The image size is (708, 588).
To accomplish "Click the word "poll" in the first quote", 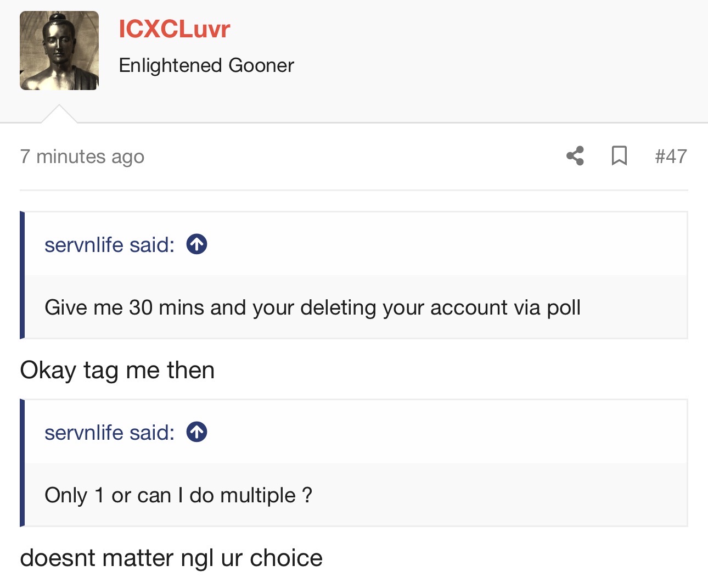I will coord(564,307).
